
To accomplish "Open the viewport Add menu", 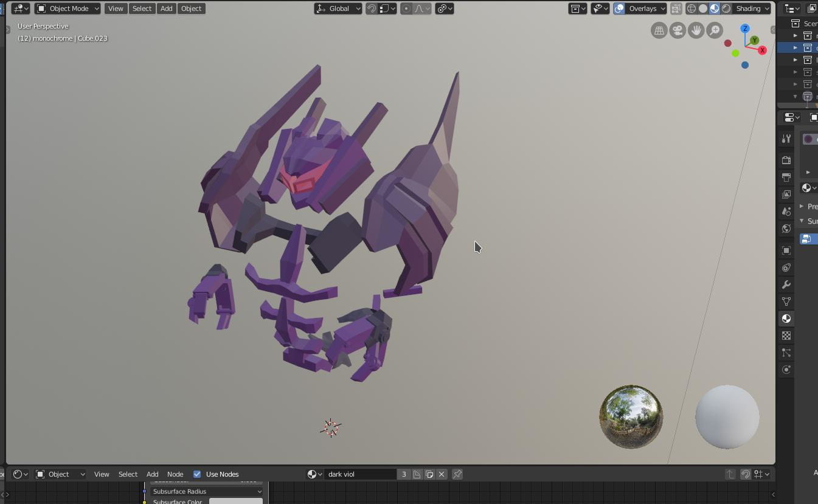I will click(166, 9).
